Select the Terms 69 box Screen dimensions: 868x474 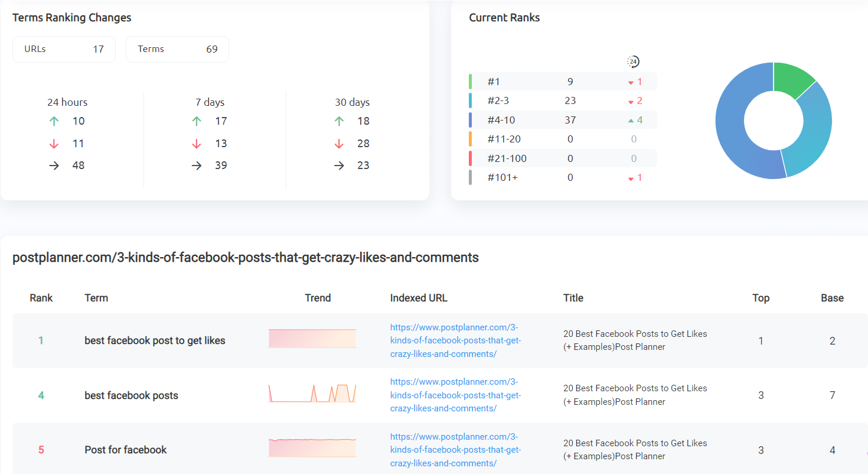177,49
